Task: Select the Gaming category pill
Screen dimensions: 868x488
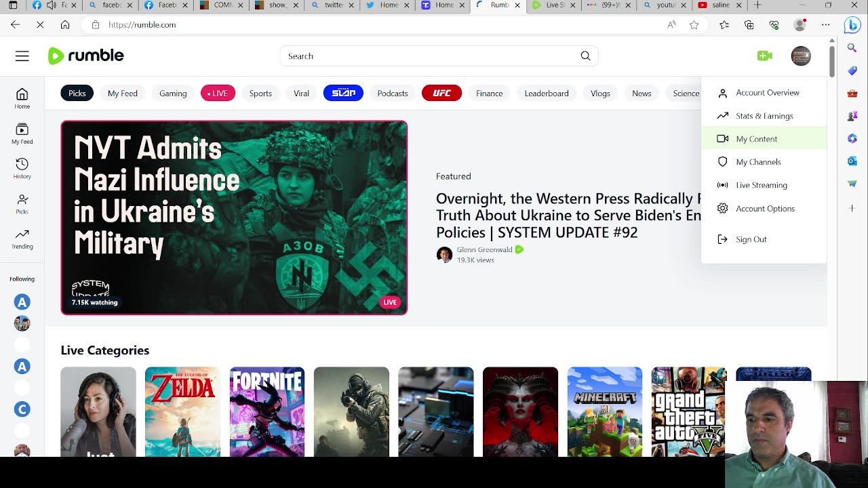Action: coord(173,94)
